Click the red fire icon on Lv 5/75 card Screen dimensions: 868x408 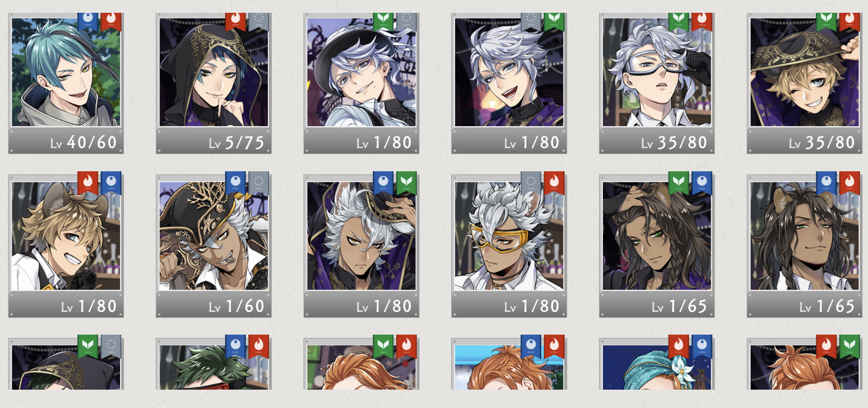(236, 22)
